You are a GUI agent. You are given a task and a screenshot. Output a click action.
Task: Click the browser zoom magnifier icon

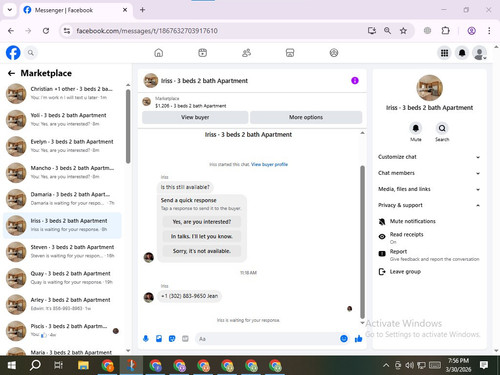(x=387, y=31)
